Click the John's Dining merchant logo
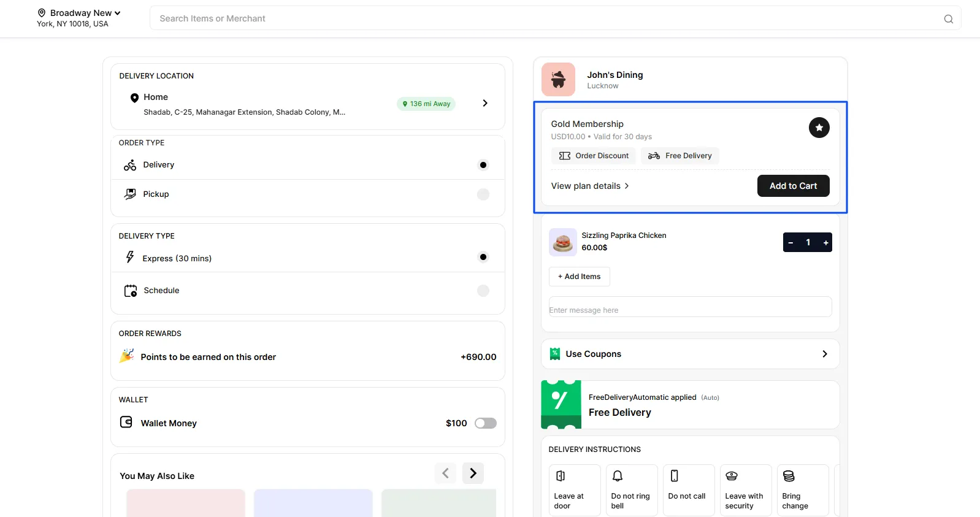980x517 pixels. [x=558, y=79]
